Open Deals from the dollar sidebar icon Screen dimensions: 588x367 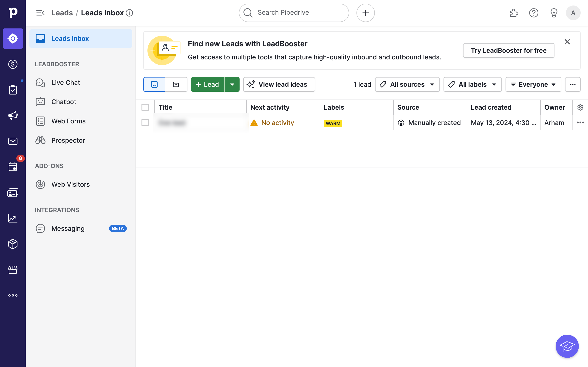(x=13, y=64)
